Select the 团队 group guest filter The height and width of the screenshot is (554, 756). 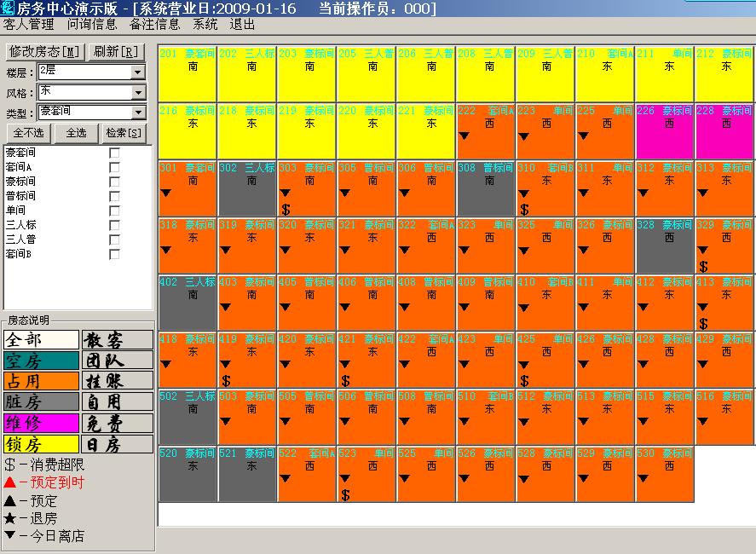118,361
